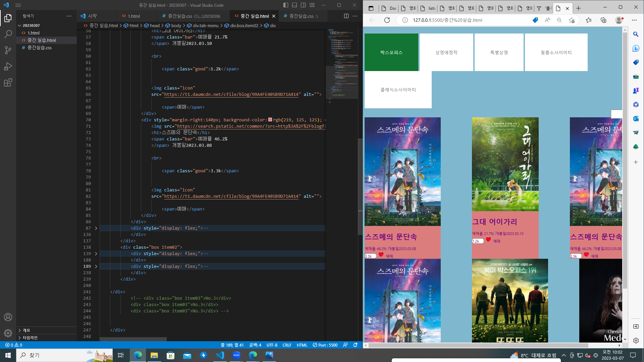Open the Extensions view
The height and width of the screenshot is (362, 644).
[x=8, y=82]
